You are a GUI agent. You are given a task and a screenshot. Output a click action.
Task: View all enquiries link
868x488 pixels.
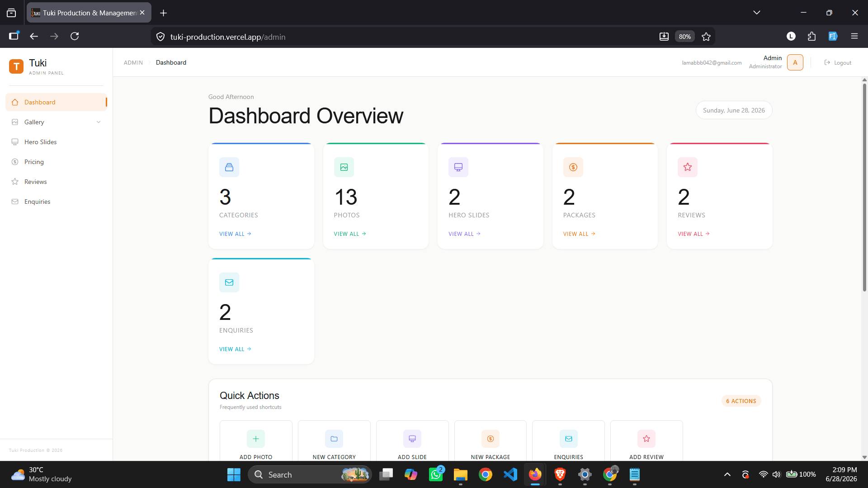pyautogui.click(x=235, y=349)
